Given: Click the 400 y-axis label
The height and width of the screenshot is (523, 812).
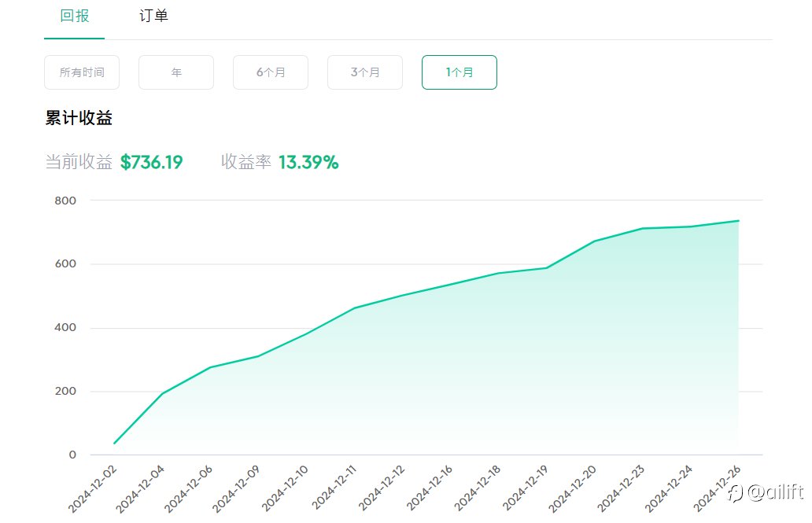Looking at the screenshot, I should [x=65, y=328].
